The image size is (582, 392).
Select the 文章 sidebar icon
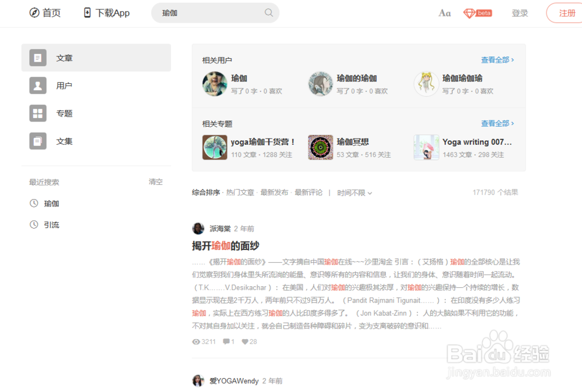click(37, 58)
